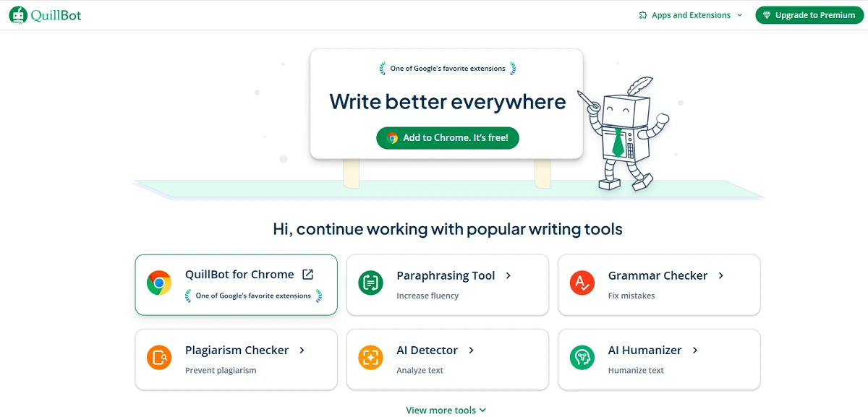
Task: Click the QuillBot logo icon
Action: pos(18,15)
